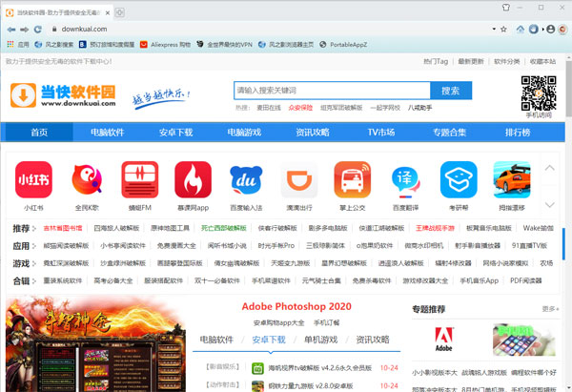This screenshot has height=392, width=572.
Task: Click the blue 搜索 button
Action: 451,91
